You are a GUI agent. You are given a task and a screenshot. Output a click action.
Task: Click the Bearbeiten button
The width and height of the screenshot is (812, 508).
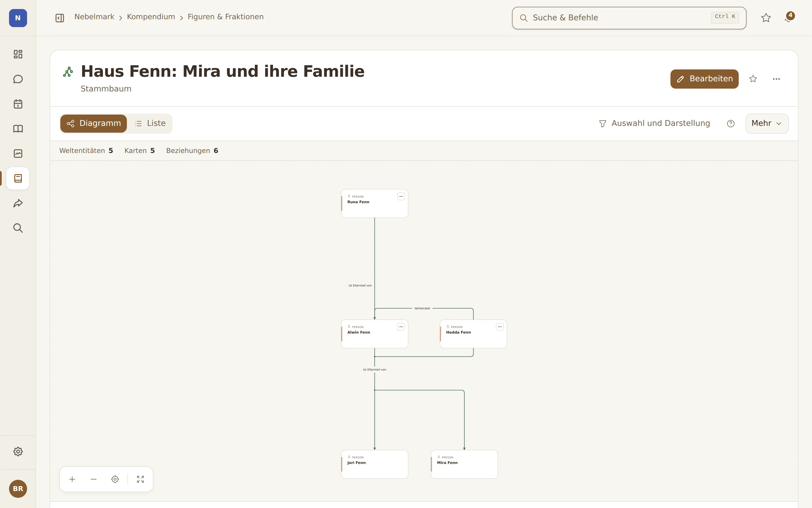(x=704, y=79)
